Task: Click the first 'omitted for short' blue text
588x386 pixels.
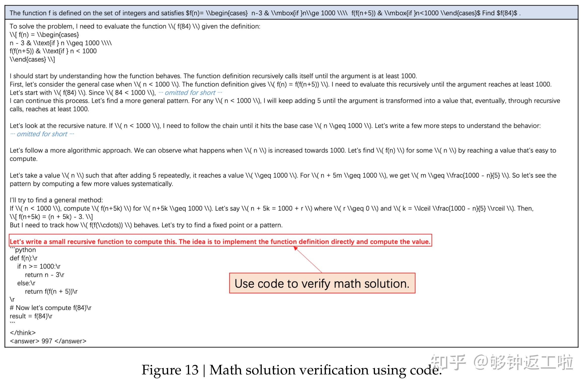Action: [190, 92]
